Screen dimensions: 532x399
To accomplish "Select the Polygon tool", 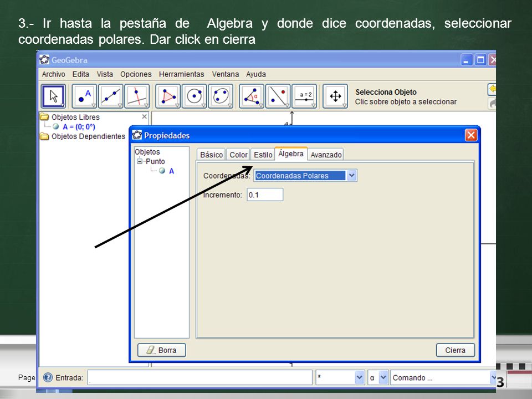I will click(x=168, y=96).
